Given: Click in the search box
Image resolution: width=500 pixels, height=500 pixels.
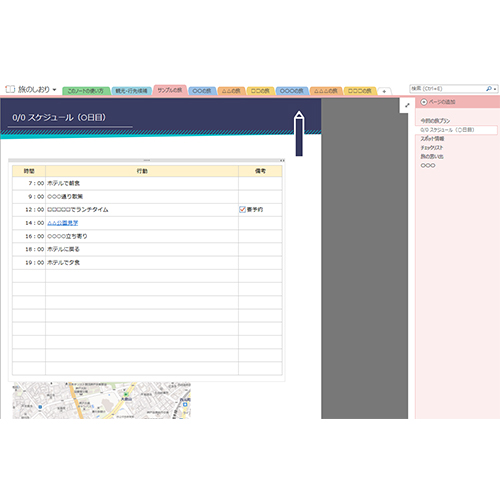Looking at the screenshot, I should [x=448, y=89].
